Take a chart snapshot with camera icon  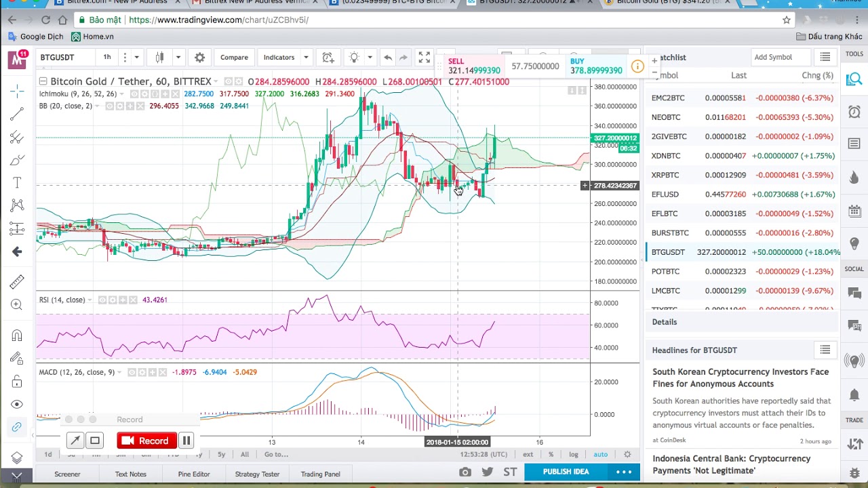click(465, 472)
